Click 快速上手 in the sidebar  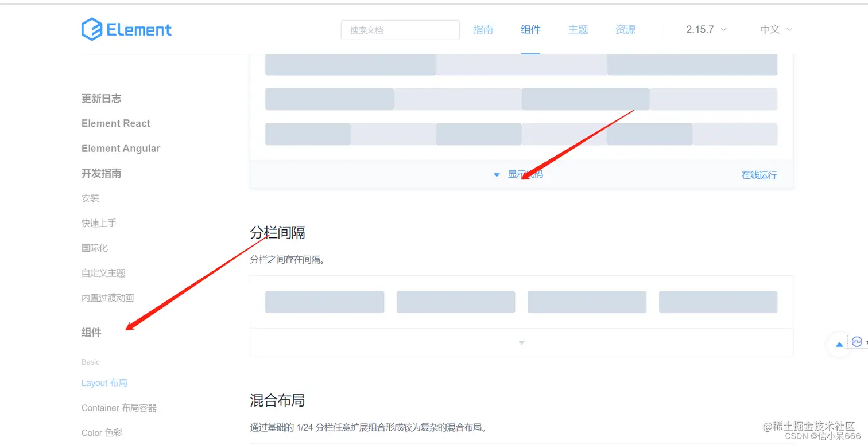(x=99, y=223)
